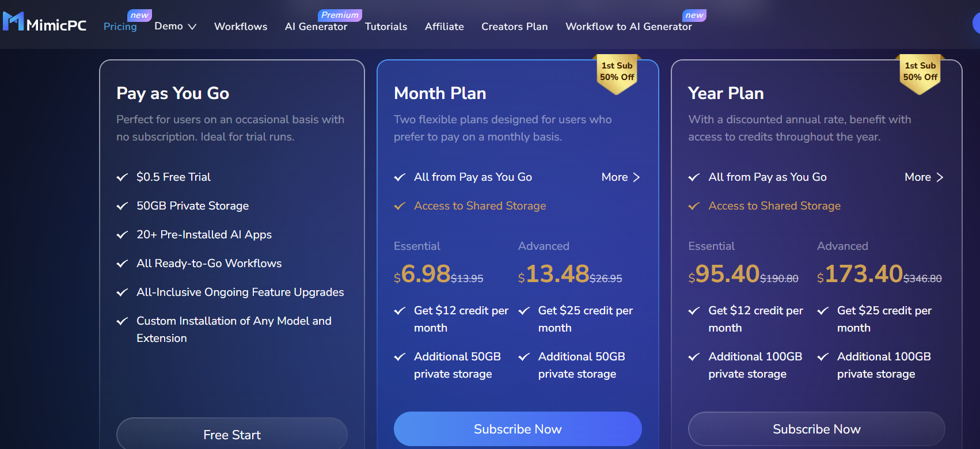Expand More features in Month Plan
980x449 pixels.
(x=621, y=177)
